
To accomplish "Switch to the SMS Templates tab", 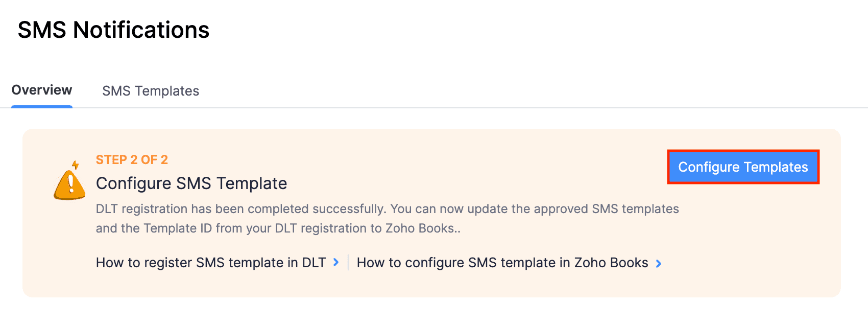I will (x=151, y=90).
